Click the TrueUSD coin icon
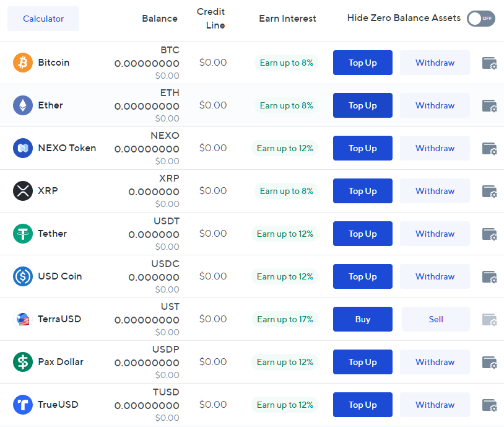This screenshot has height=427, width=504. tap(23, 405)
